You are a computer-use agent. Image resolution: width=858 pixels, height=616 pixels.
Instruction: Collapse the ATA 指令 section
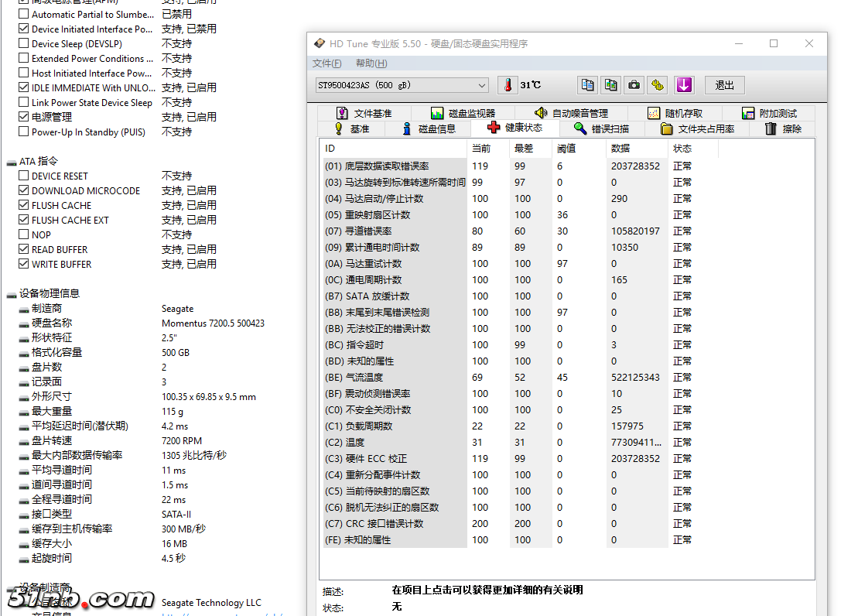(12, 162)
